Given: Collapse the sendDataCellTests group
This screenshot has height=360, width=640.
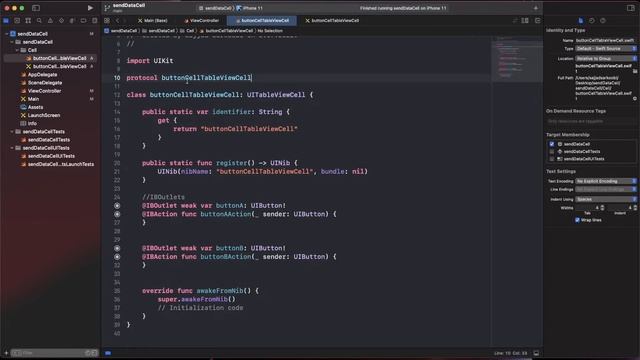Looking at the screenshot, I should 12,132.
